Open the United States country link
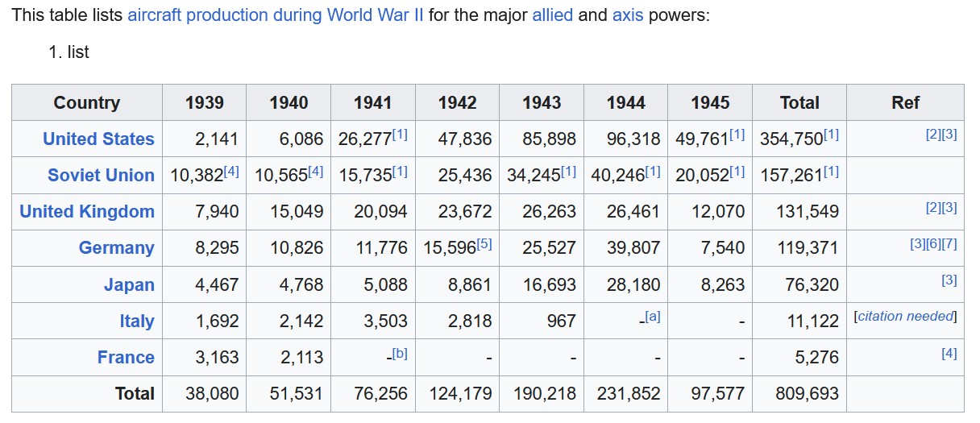Viewport: 980px width, 423px height. click(98, 139)
